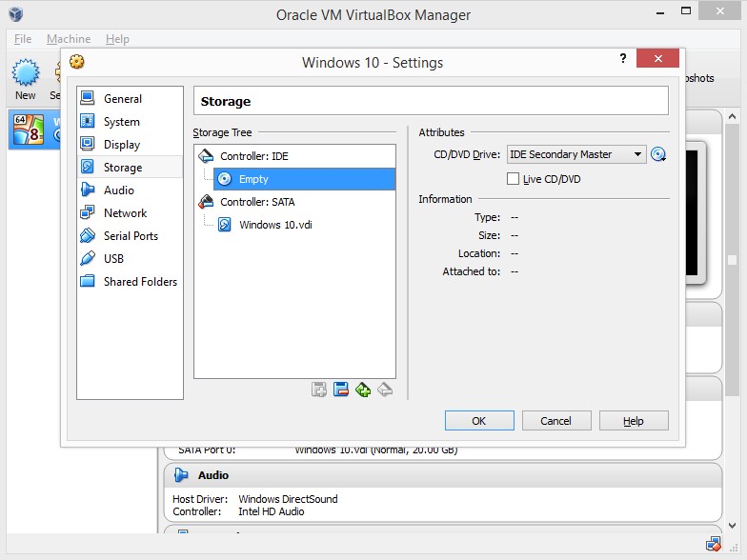Open the USB settings category
The height and width of the screenshot is (560, 747).
click(x=130, y=259)
